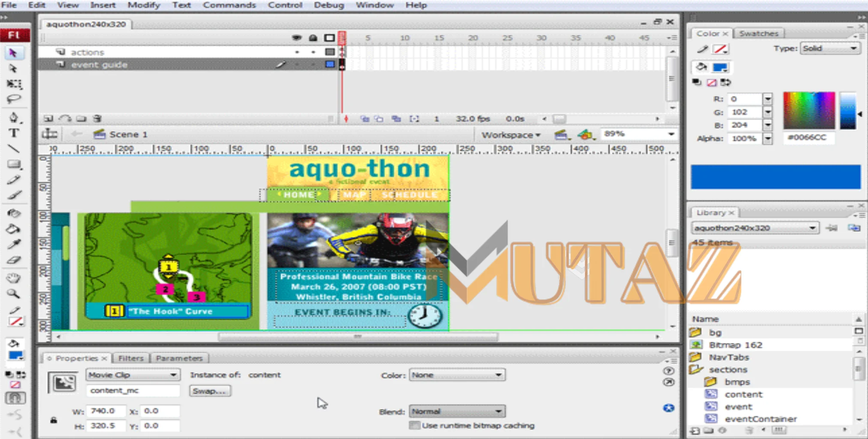Toggle lock dot of actions layer
868x439 pixels.
coord(313,52)
